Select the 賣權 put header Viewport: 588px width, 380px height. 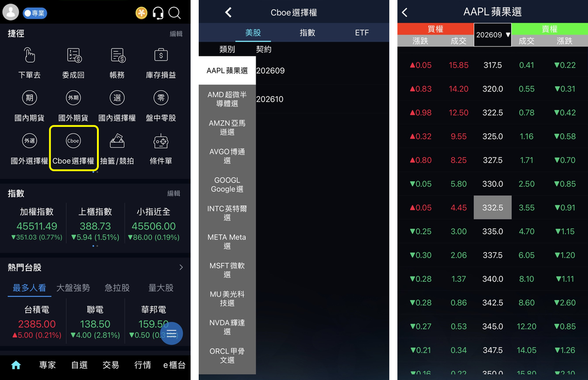pyautogui.click(x=550, y=29)
